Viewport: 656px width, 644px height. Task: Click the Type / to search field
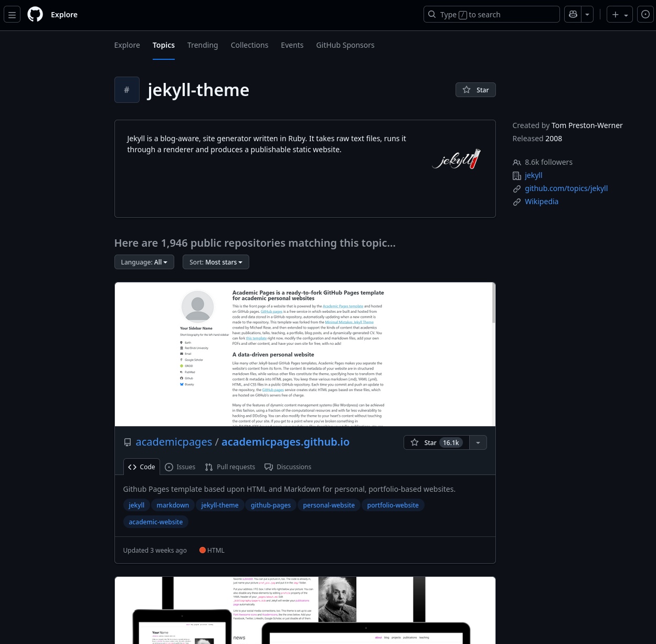click(x=491, y=14)
